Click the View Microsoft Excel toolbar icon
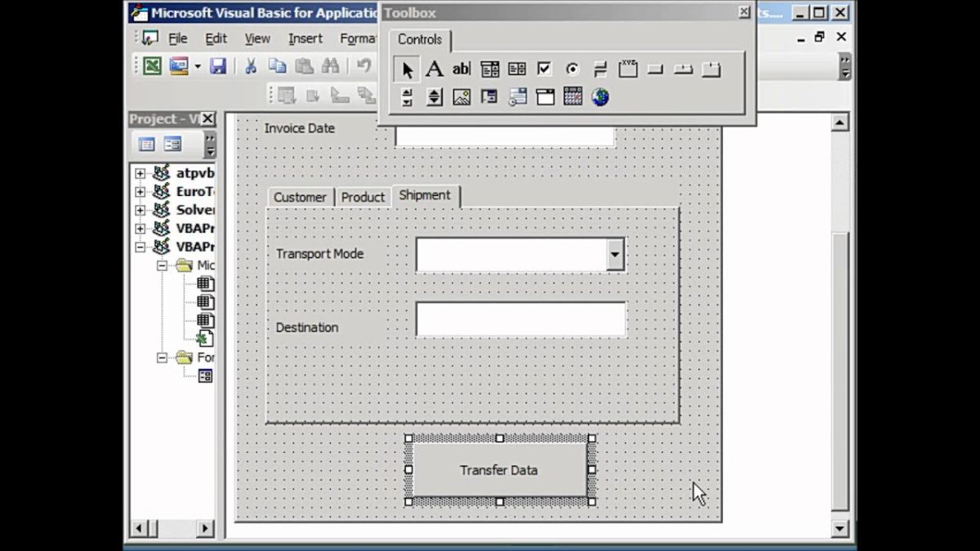980x551 pixels. point(153,66)
